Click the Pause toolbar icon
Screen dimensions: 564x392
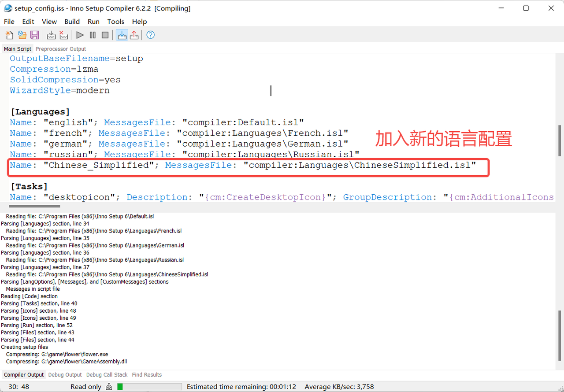tap(93, 35)
